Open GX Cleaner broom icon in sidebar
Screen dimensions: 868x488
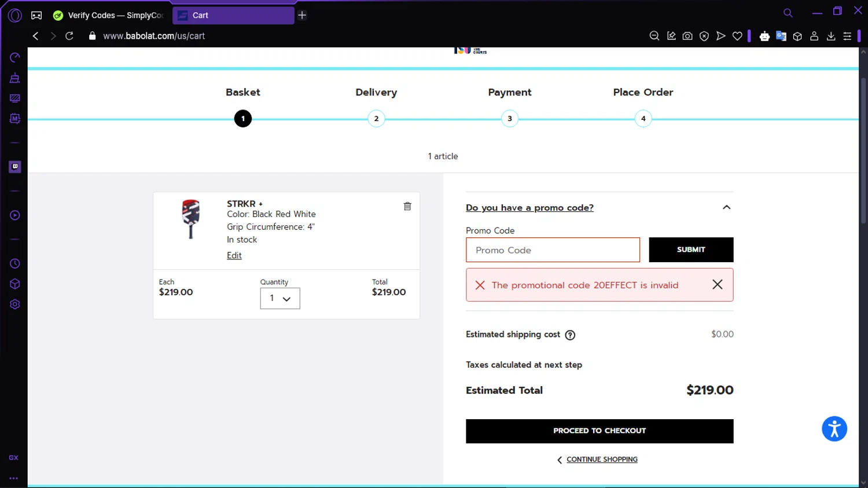pos(15,78)
